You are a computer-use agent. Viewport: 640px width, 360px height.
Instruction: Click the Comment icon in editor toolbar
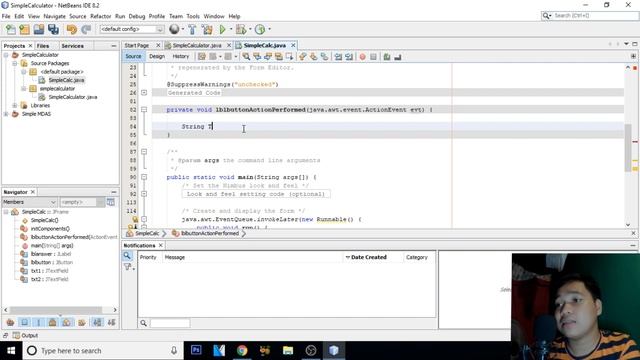387,57
